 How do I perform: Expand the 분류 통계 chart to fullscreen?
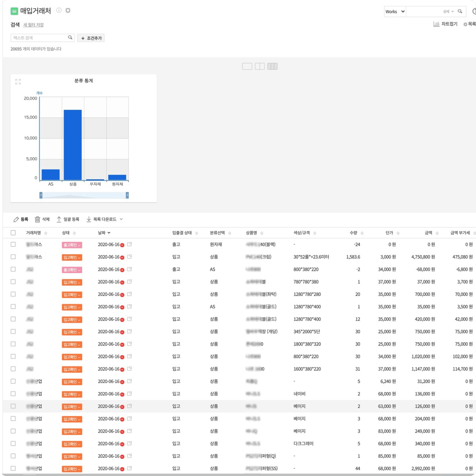click(18, 82)
